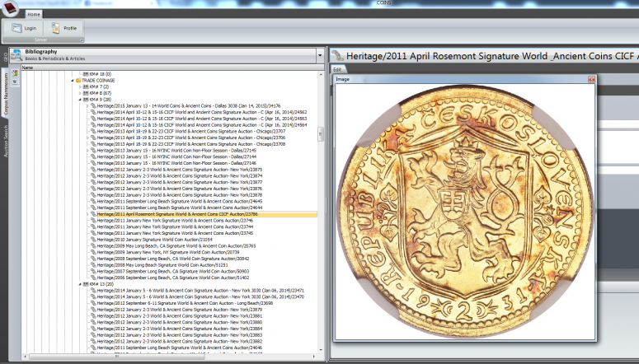Click the link icon of Heritage/2010 entry 21054

pyautogui.click(x=93, y=240)
